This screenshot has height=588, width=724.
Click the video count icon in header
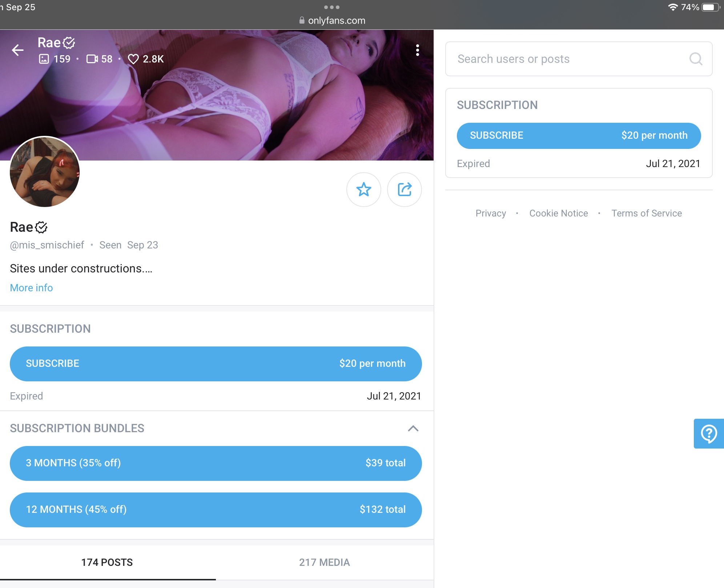[x=92, y=59]
